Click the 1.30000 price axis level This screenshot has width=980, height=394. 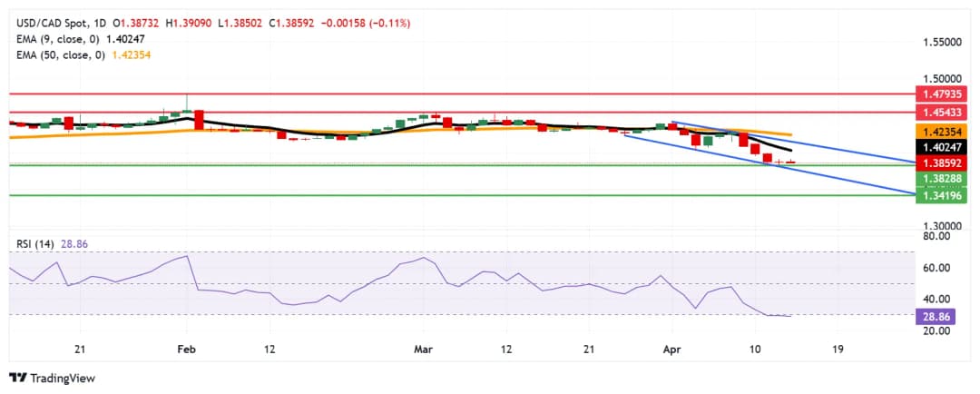[942, 226]
